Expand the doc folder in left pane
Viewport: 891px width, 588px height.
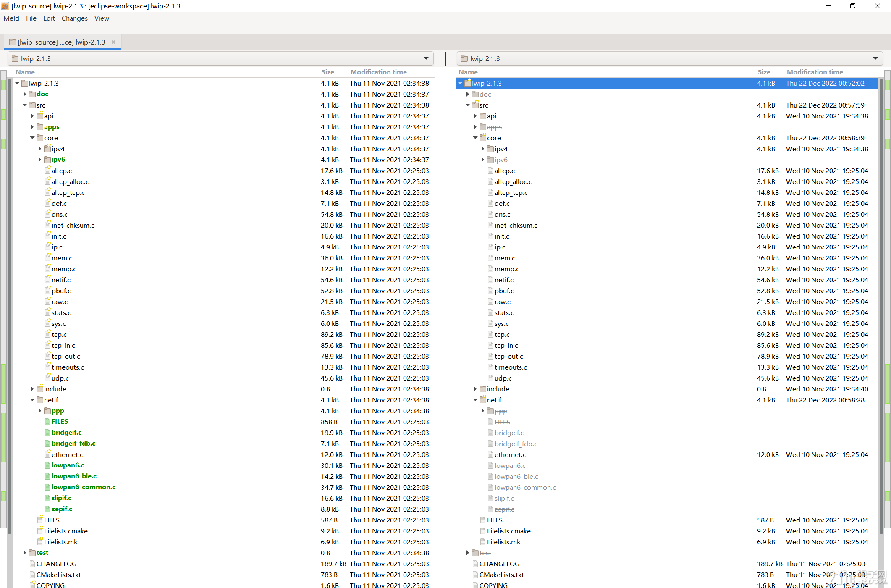pos(25,94)
